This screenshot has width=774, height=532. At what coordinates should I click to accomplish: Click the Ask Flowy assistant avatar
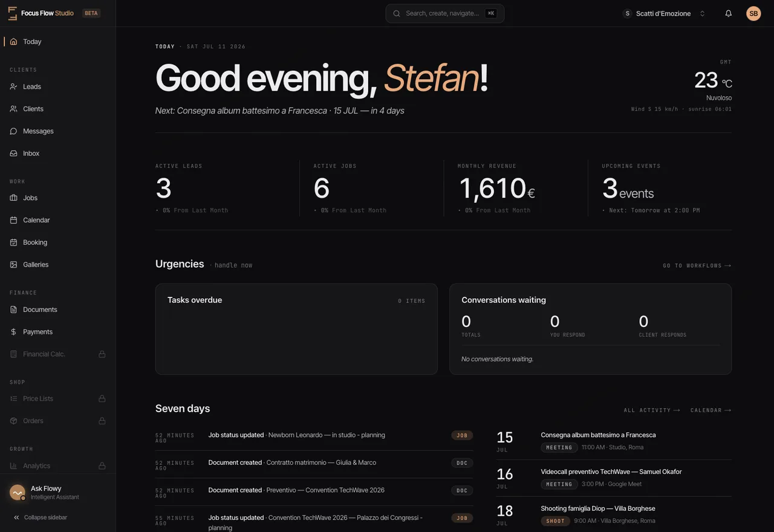[18, 493]
